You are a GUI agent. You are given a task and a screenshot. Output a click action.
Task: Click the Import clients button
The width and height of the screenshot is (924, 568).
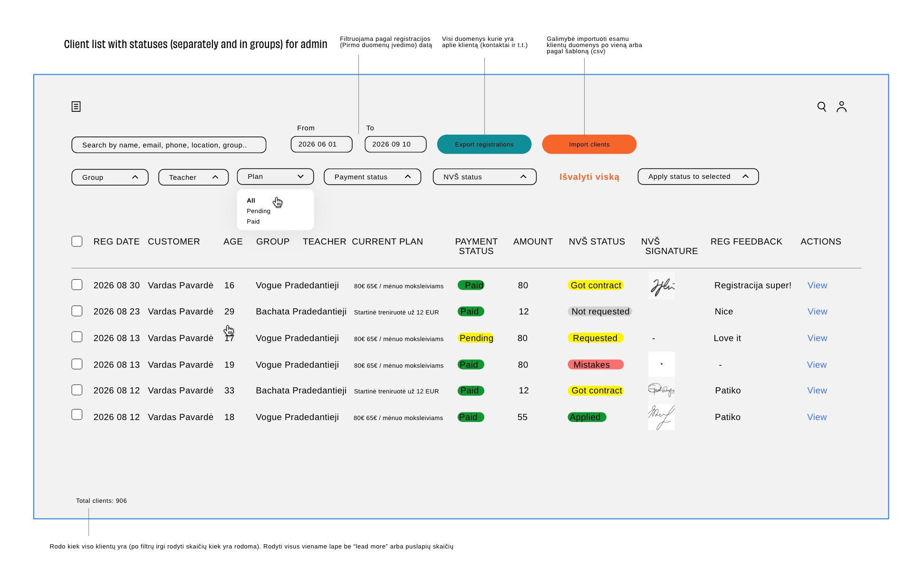coord(589,144)
